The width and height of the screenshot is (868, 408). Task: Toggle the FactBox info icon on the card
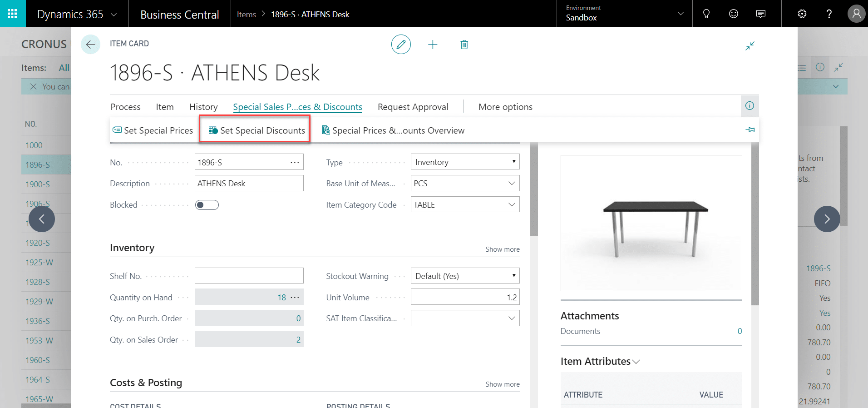tap(750, 106)
